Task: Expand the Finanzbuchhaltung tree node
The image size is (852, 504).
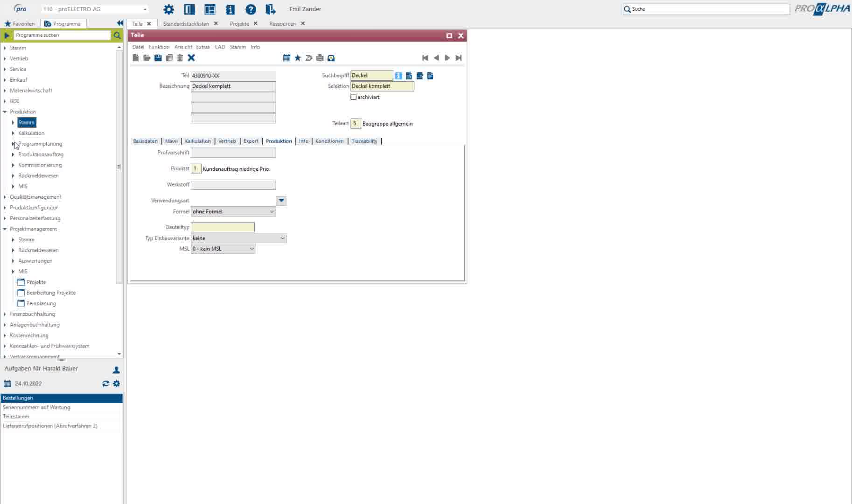Action: click(5, 314)
